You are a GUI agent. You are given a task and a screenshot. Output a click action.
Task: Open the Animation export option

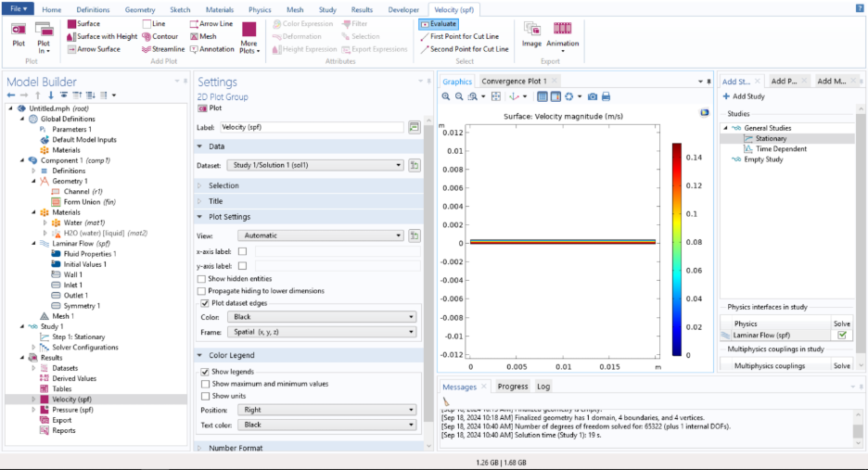pyautogui.click(x=562, y=36)
